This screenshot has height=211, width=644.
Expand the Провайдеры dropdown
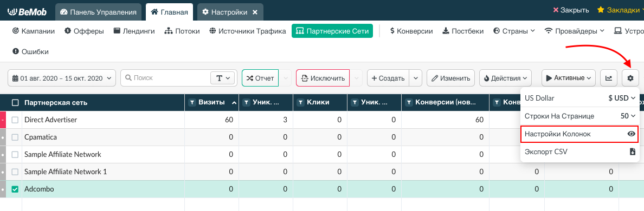click(x=574, y=31)
